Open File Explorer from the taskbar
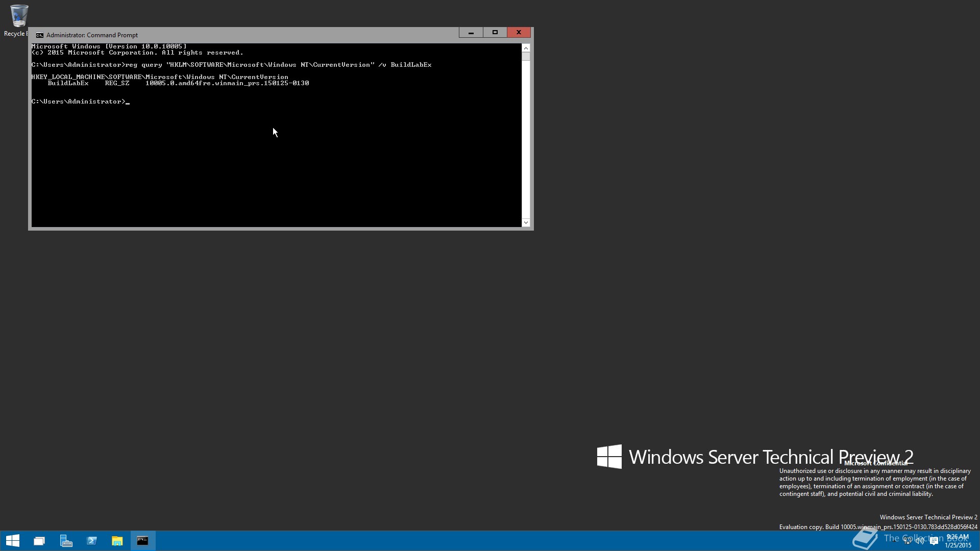 [x=117, y=541]
